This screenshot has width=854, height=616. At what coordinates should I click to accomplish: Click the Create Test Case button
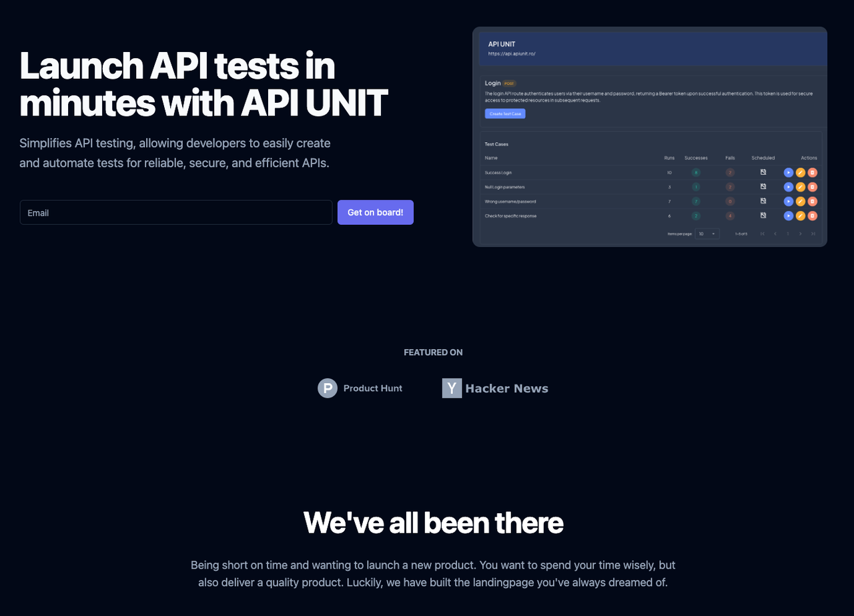505,113
